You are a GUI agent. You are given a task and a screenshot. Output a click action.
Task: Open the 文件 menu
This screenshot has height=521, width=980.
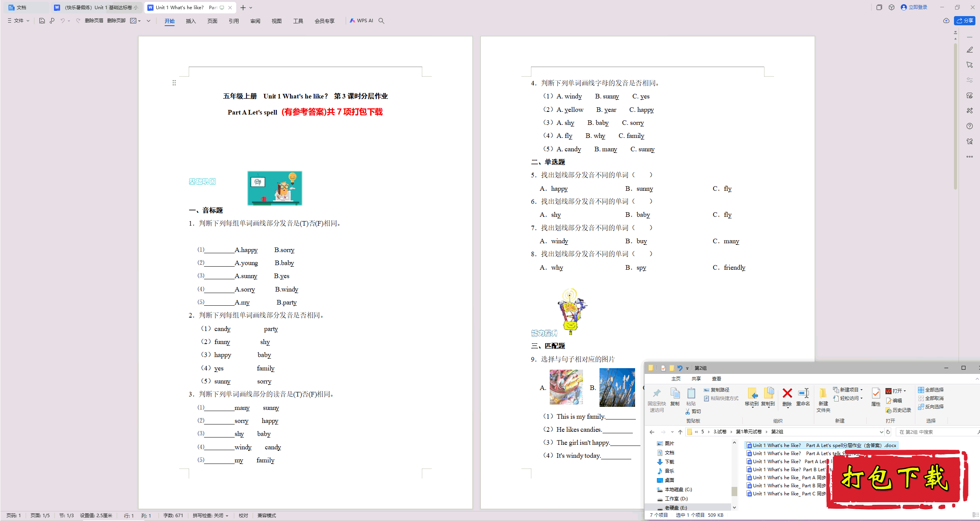click(18, 21)
